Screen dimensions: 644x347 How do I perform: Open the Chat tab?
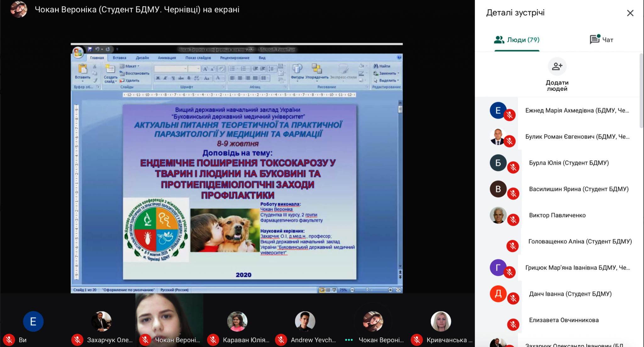[601, 40]
